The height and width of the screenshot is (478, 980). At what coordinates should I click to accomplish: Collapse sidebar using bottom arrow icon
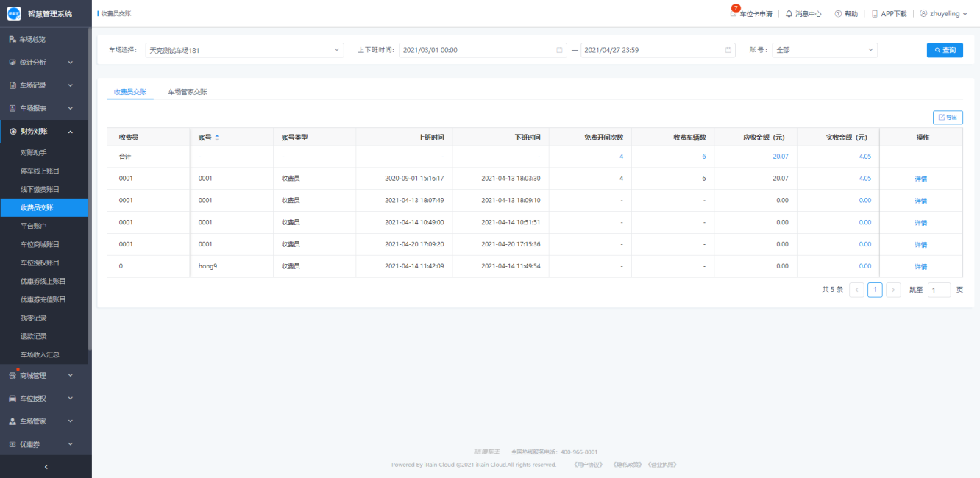[46, 466]
